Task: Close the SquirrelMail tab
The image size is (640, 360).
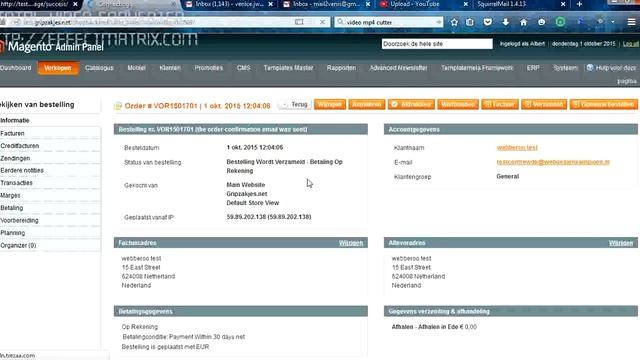Action: tap(563, 4)
